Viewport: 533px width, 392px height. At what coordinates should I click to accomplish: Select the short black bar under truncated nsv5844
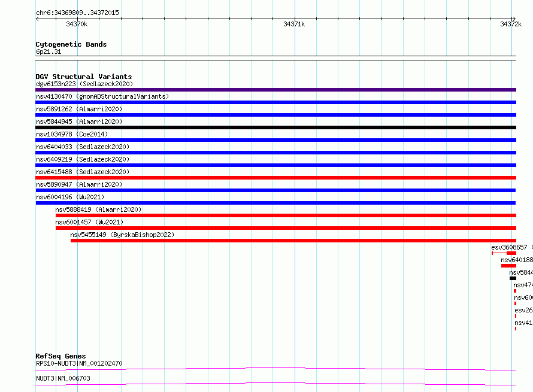[x=513, y=278]
